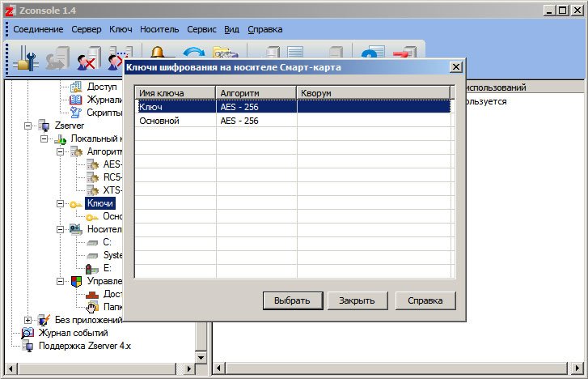Viewport: 588px width, 379px height.
Task: Click the folder with key toolbar icon
Action: pos(226,52)
